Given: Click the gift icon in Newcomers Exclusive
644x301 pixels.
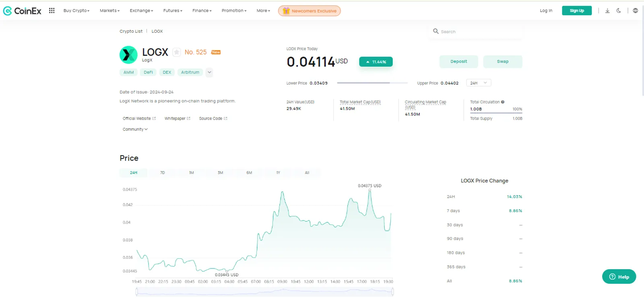Looking at the screenshot, I should click(x=286, y=11).
